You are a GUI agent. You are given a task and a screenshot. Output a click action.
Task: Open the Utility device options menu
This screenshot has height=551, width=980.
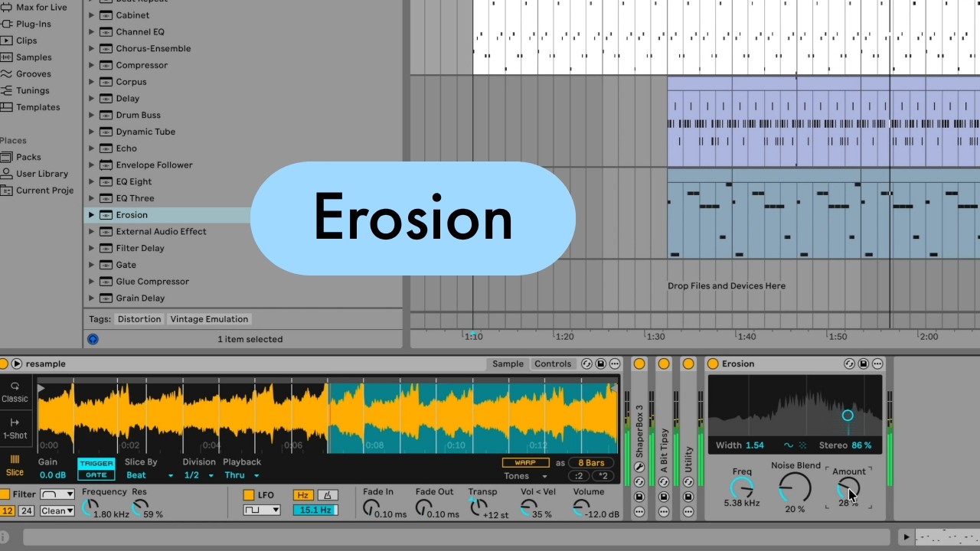tap(688, 511)
